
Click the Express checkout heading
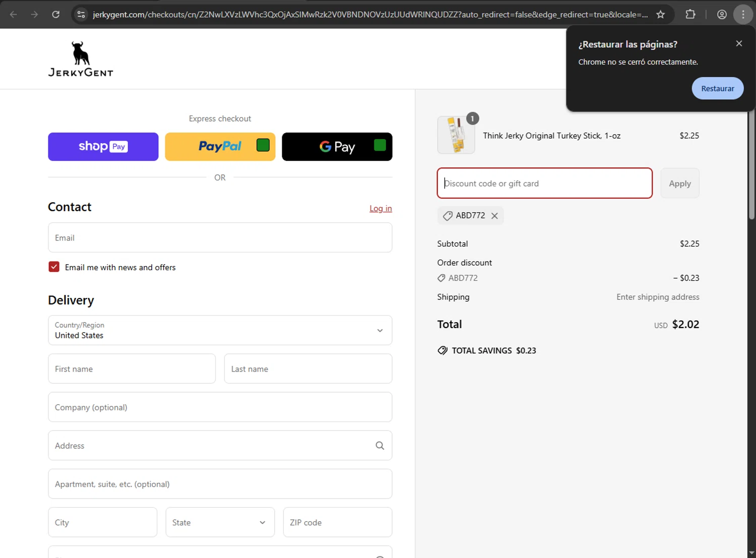tap(220, 118)
